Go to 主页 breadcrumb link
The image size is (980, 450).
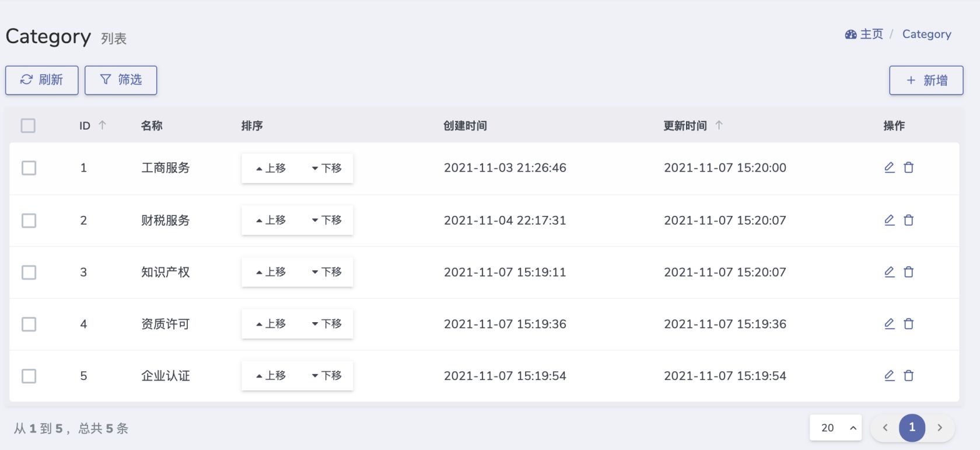(x=864, y=34)
